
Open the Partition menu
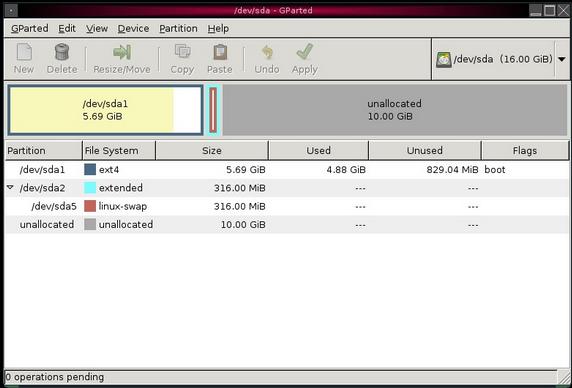coord(178,28)
